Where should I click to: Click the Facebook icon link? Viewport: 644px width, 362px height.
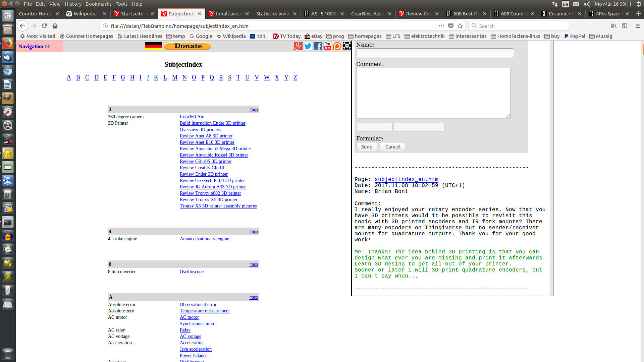(318, 46)
